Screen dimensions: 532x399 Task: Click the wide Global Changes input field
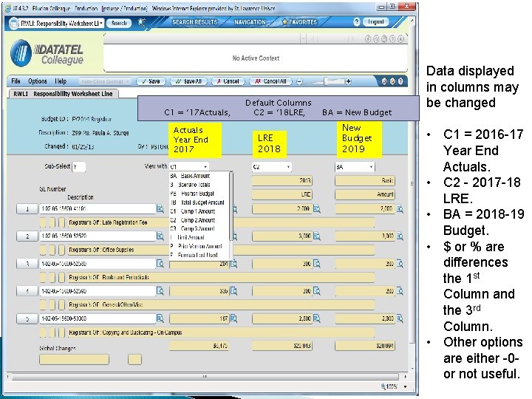[x=74, y=359]
